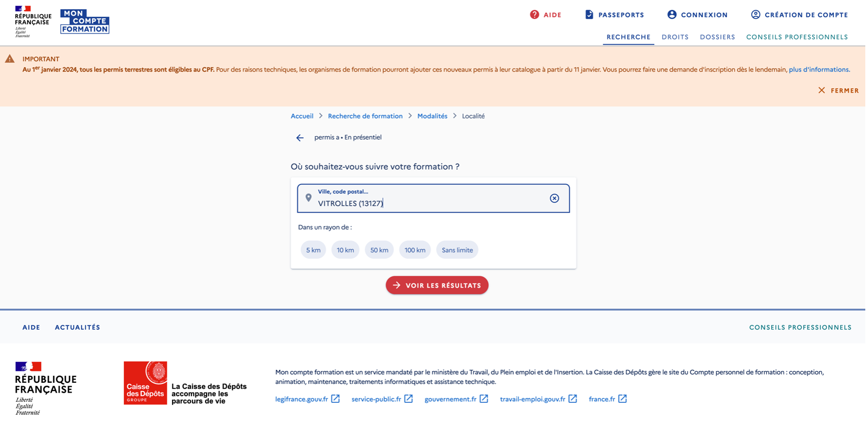This screenshot has width=868, height=431.
Task: Click the Connexion user profile icon
Action: [x=672, y=15]
